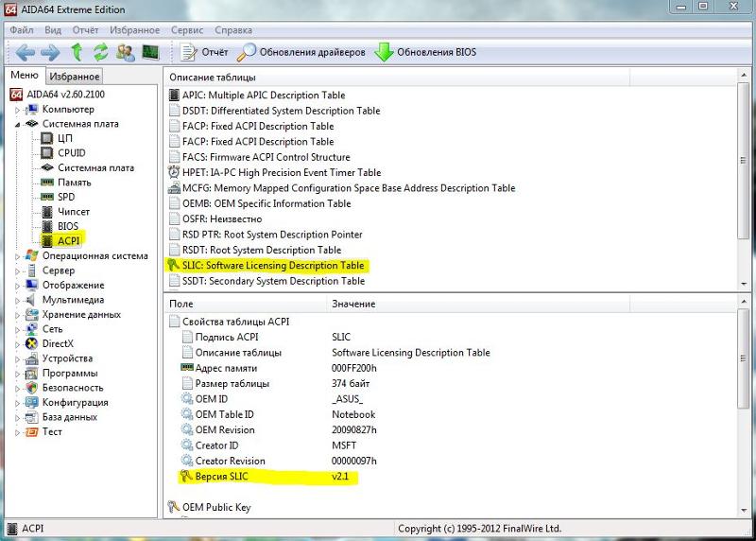This screenshot has height=541, width=756.
Task: Click the Тест tree icon
Action: pos(32,432)
